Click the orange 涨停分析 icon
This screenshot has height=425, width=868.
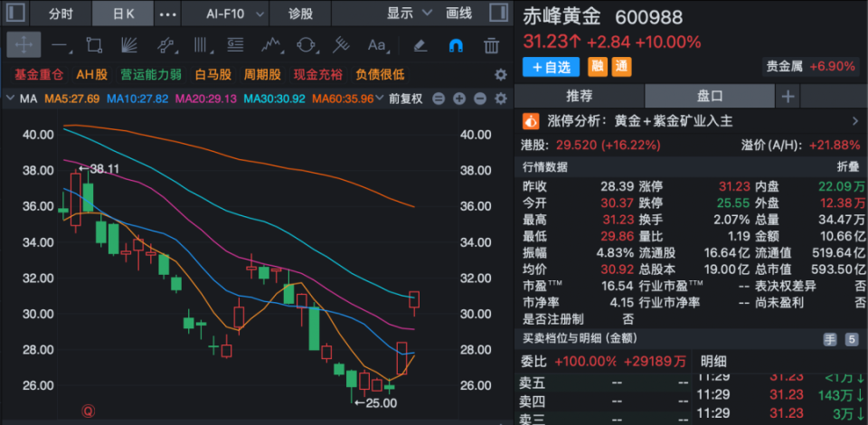click(532, 120)
